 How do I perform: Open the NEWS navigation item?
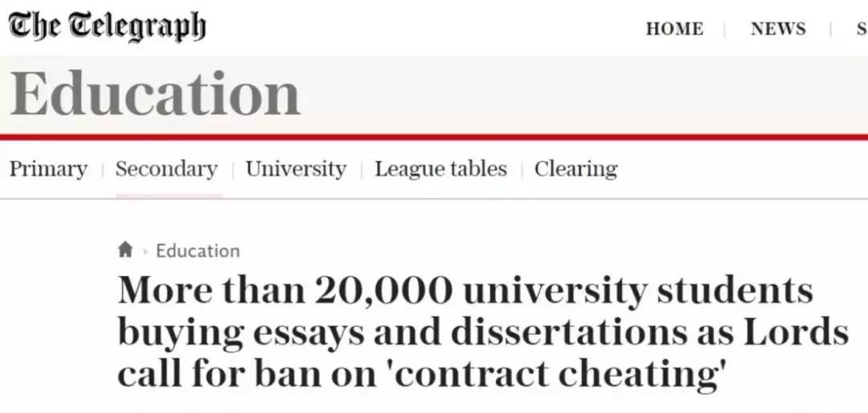778,29
